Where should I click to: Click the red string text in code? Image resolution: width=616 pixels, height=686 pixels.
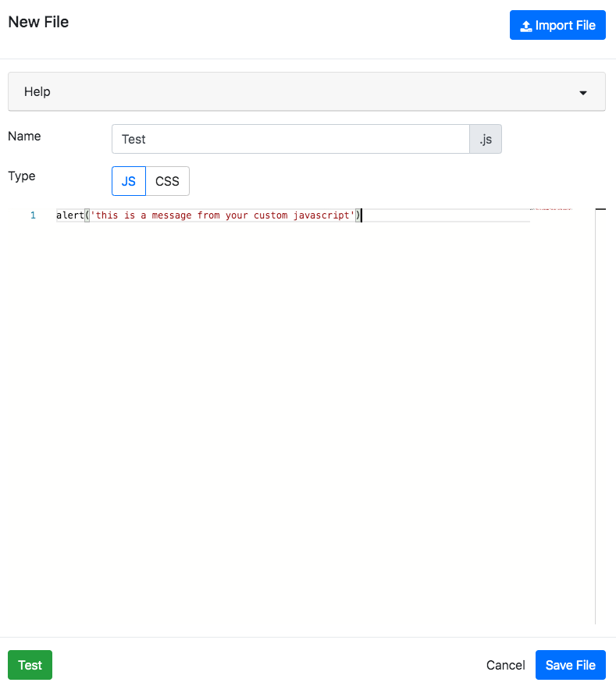[223, 215]
